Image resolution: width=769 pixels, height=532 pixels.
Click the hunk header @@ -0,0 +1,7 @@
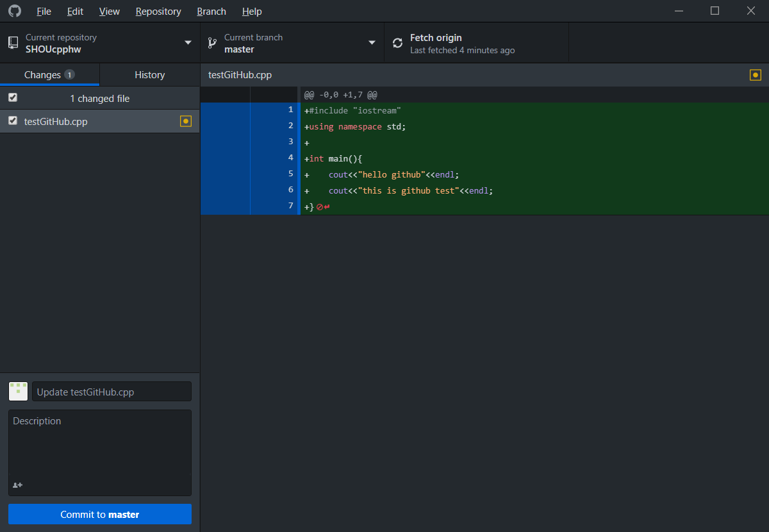point(341,94)
